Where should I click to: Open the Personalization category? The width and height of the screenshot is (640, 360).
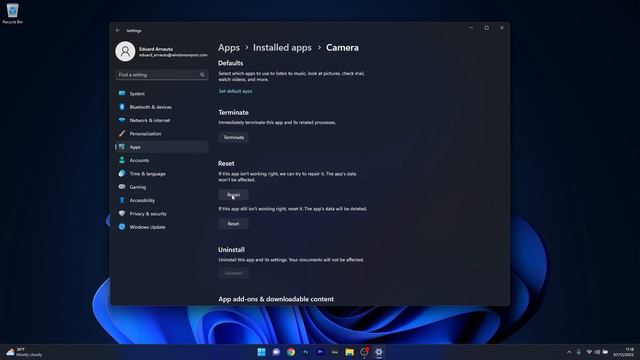(x=162, y=133)
